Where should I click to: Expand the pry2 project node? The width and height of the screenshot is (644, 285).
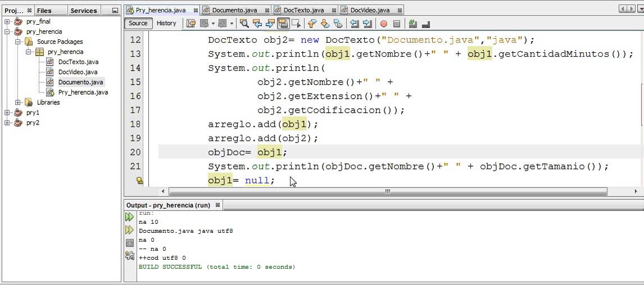click(7, 123)
